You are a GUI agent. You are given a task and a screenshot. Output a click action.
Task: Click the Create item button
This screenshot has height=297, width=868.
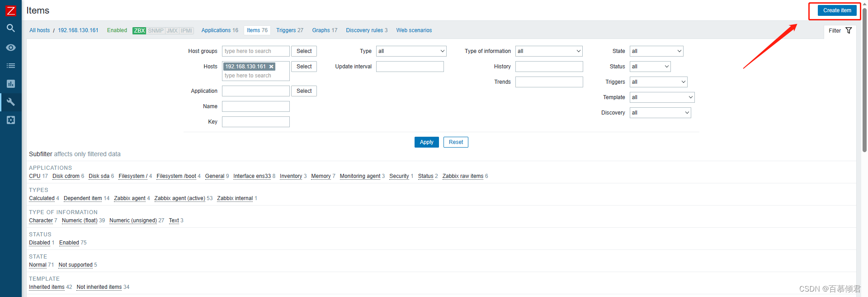pyautogui.click(x=837, y=10)
